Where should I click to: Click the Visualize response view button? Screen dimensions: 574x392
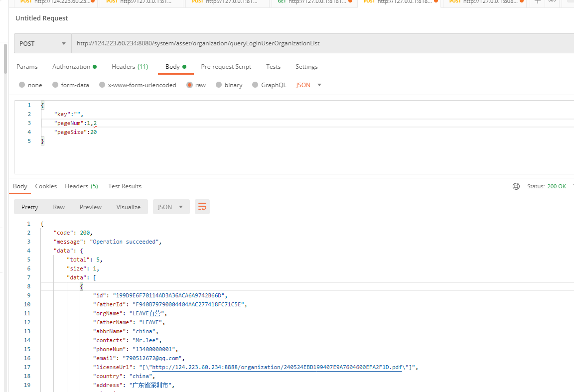(x=128, y=207)
